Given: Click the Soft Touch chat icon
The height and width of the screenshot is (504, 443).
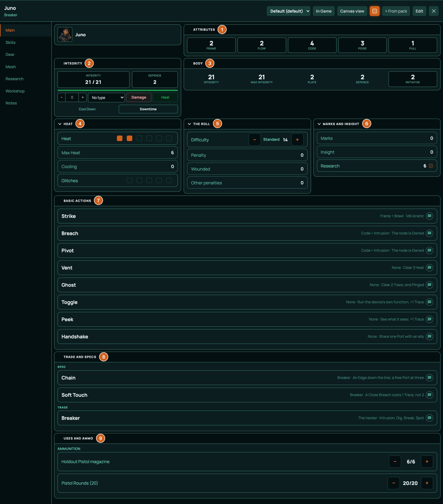Looking at the screenshot, I should pyautogui.click(x=429, y=395).
